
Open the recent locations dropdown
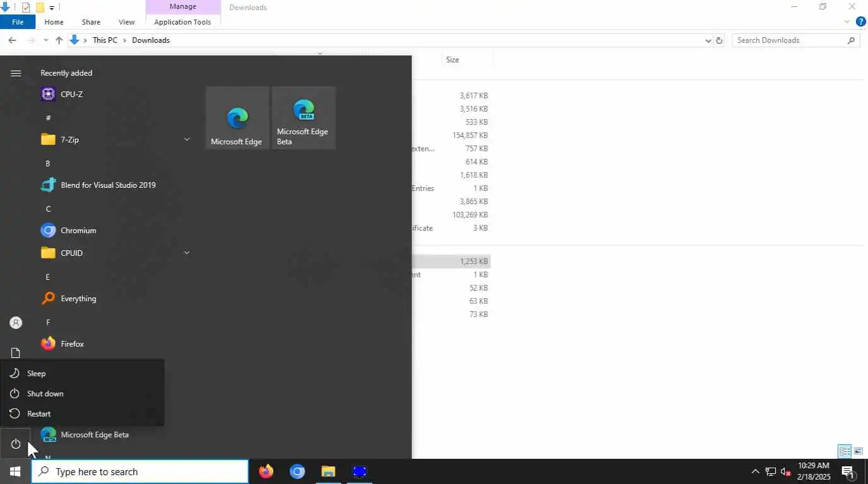click(x=45, y=40)
